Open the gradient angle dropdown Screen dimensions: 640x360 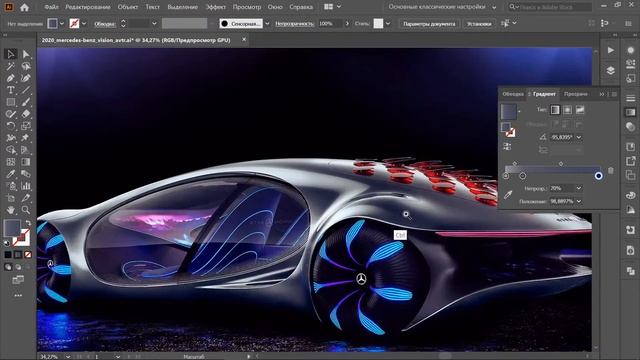coord(579,137)
